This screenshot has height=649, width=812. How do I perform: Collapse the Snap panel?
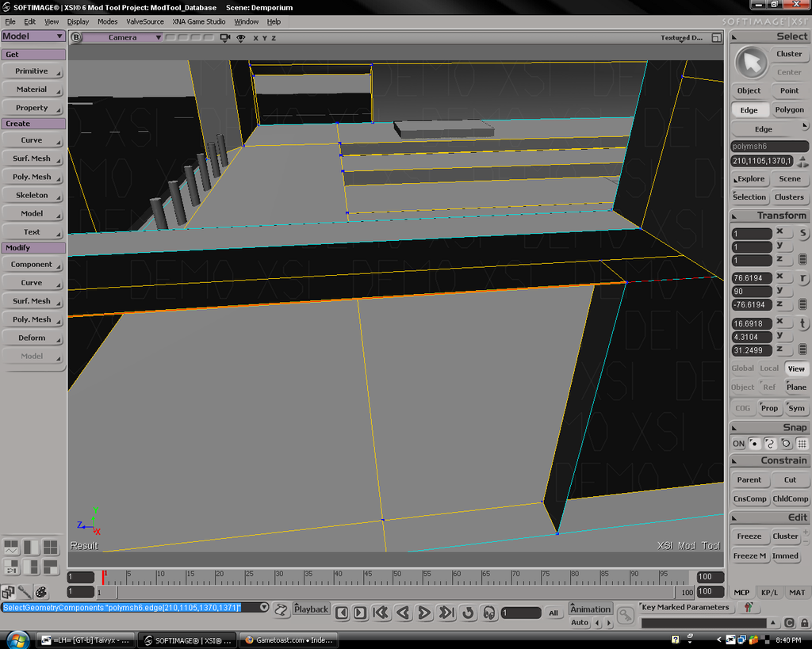(734, 428)
